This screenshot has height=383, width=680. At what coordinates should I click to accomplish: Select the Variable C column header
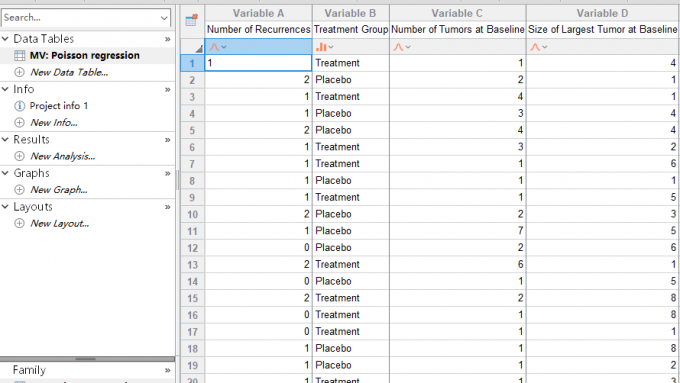pos(458,13)
